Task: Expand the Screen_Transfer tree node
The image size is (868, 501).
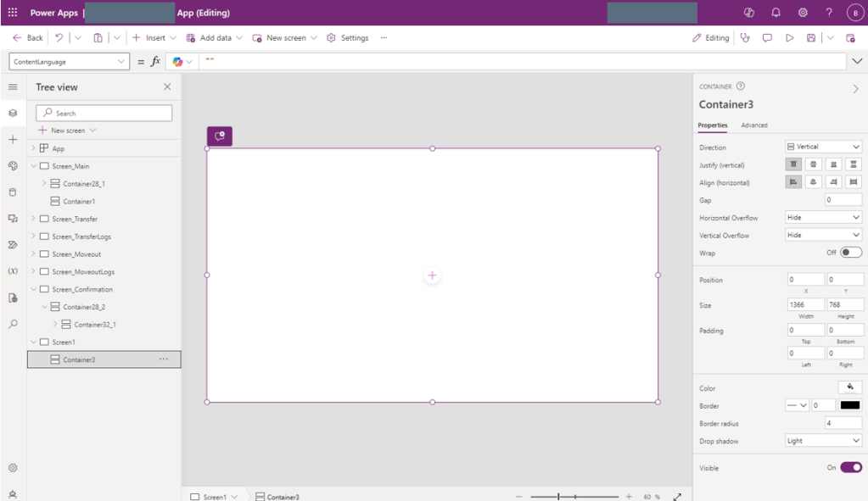Action: pyautogui.click(x=34, y=219)
